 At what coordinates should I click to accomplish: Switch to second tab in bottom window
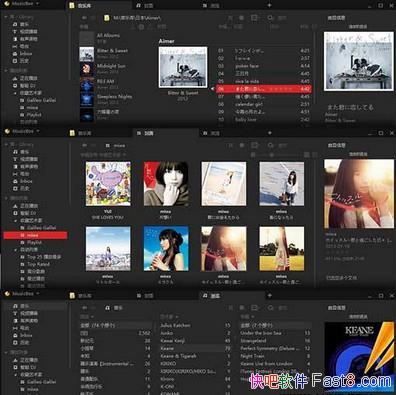pos(166,296)
